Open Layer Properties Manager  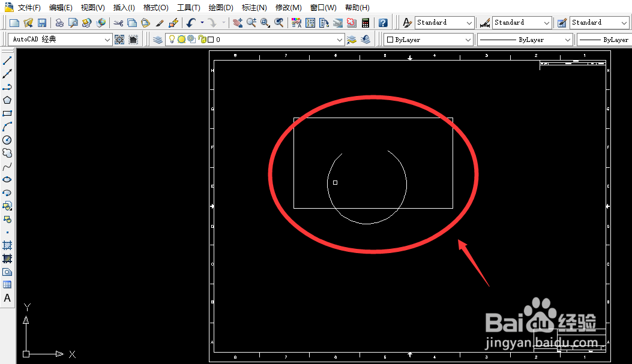pyautogui.click(x=158, y=40)
